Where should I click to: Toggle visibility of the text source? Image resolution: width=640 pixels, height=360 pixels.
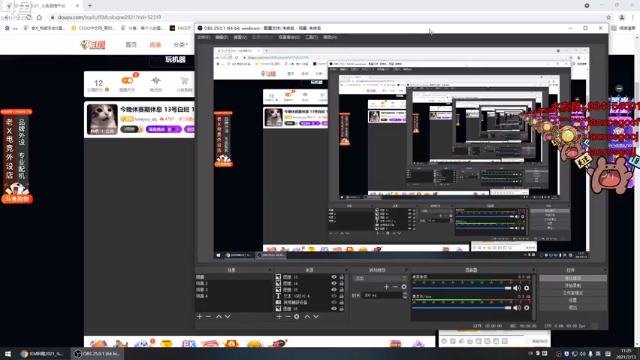[x=334, y=296]
